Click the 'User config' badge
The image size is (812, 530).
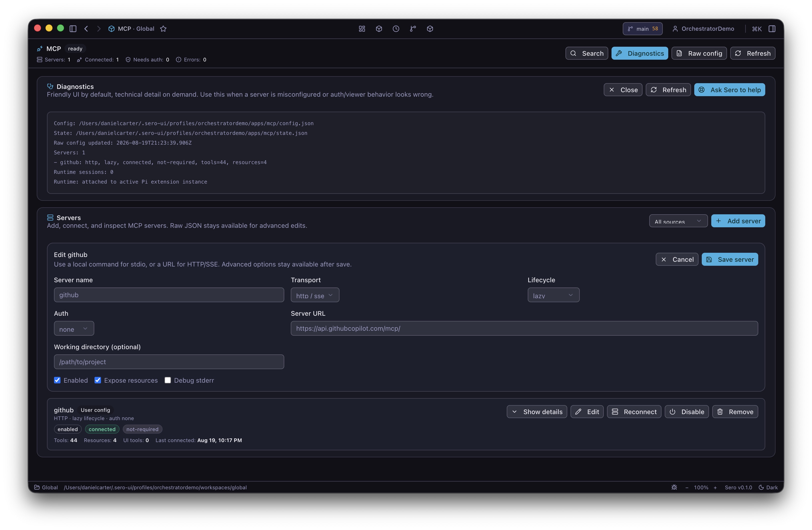click(x=95, y=410)
